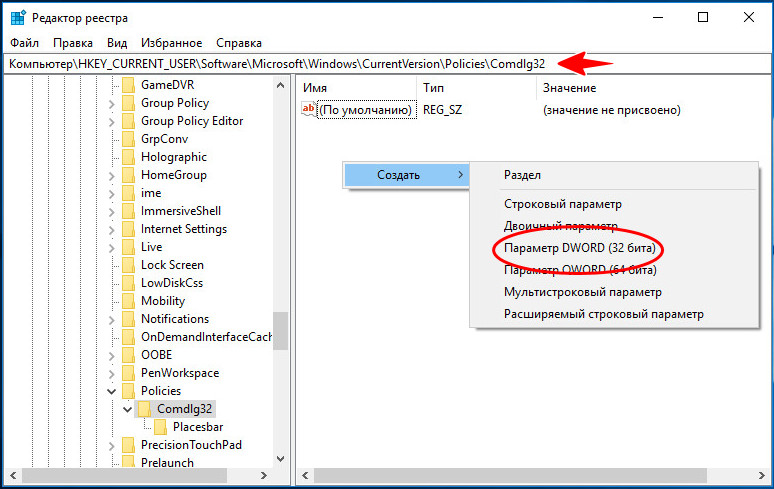Click the Group Policy Editor folder icon
Image resolution: width=774 pixels, height=489 pixels.
[128, 121]
